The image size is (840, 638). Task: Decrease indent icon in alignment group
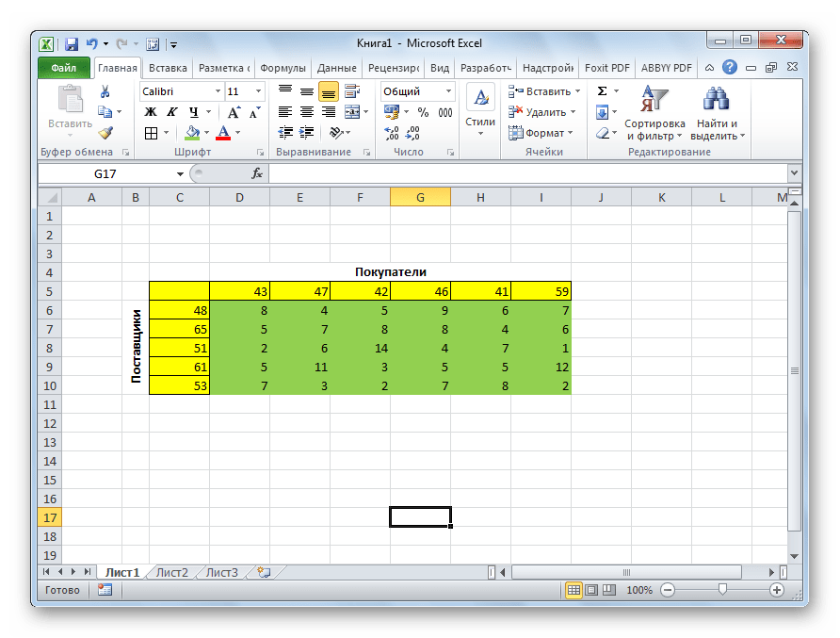[x=285, y=133]
